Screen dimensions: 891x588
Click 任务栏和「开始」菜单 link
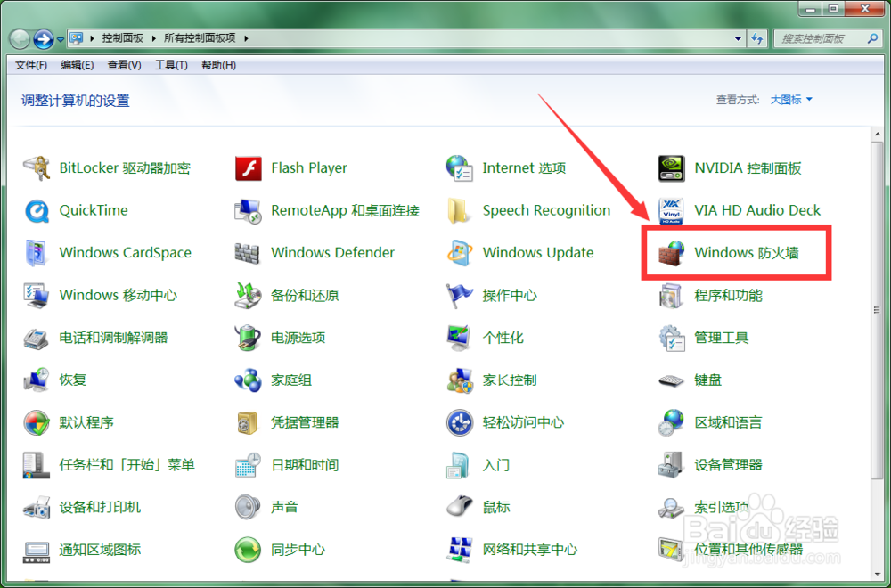pos(127,465)
